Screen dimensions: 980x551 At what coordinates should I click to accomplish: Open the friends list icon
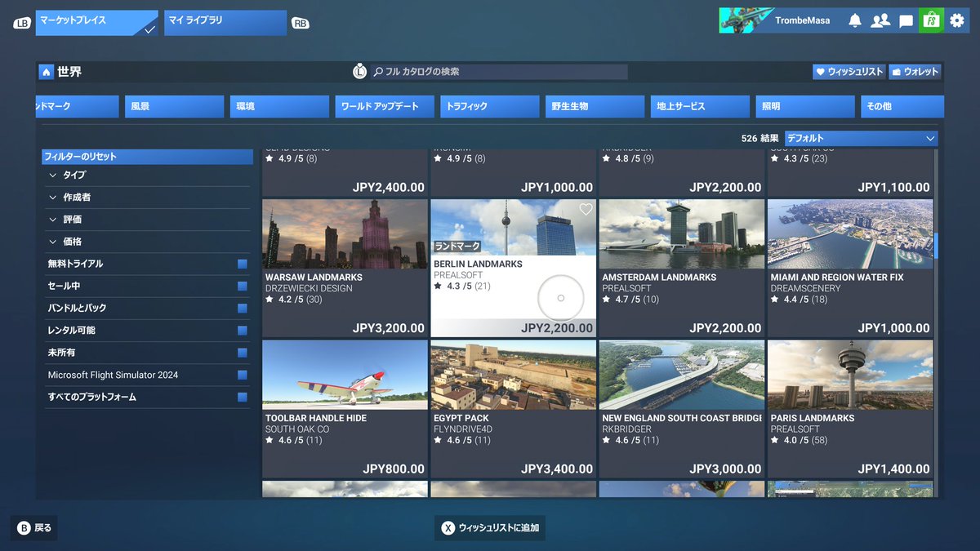880,20
